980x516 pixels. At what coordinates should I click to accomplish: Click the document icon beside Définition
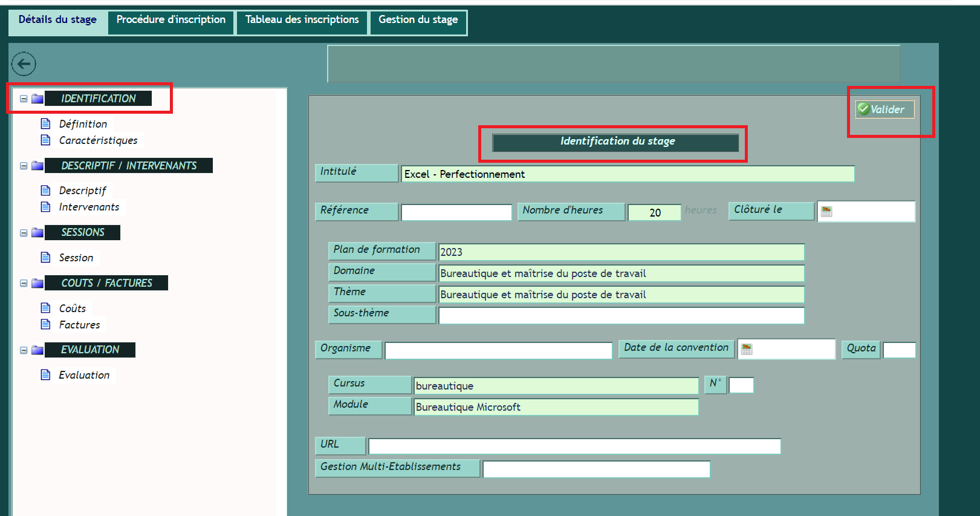pyautogui.click(x=45, y=124)
